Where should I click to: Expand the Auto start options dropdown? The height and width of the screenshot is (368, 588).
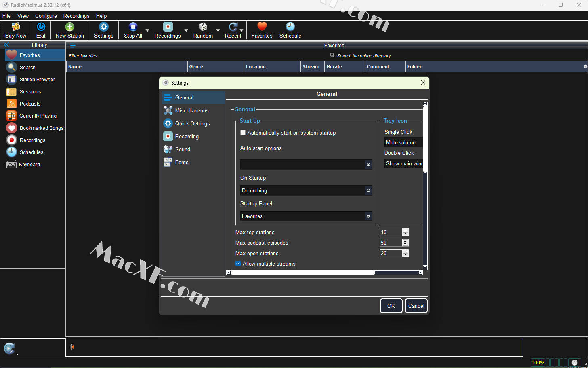(x=368, y=165)
